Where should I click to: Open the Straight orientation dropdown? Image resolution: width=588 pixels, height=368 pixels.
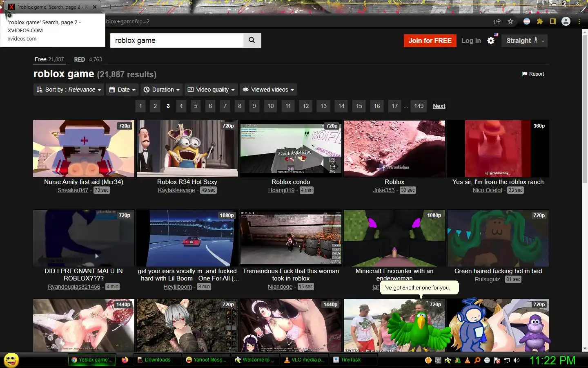point(525,40)
